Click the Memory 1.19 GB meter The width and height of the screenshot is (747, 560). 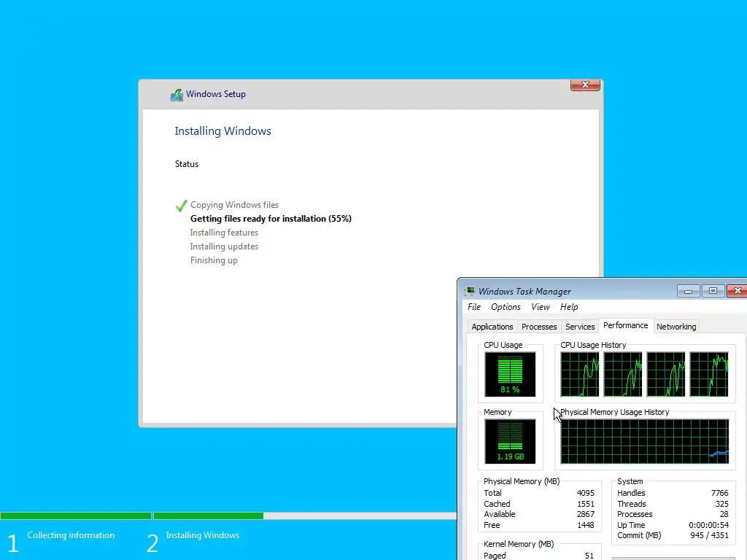(x=510, y=441)
